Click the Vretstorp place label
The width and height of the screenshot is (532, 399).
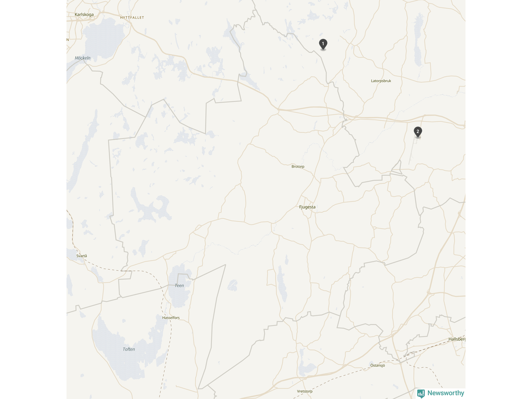coord(305,392)
